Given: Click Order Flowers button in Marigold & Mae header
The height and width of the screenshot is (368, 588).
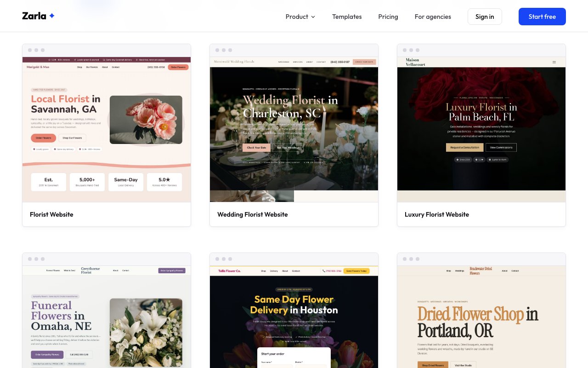Looking at the screenshot, I should [178, 67].
